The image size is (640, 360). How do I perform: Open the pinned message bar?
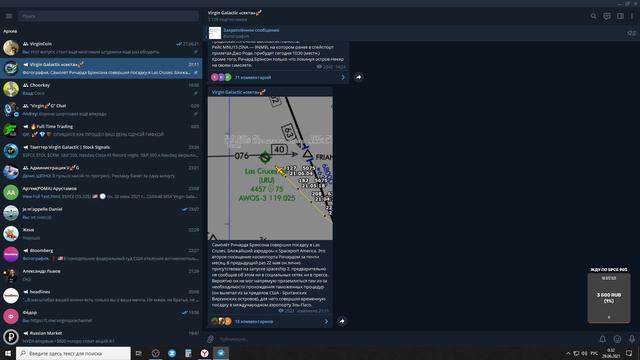pyautogui.click(x=416, y=33)
